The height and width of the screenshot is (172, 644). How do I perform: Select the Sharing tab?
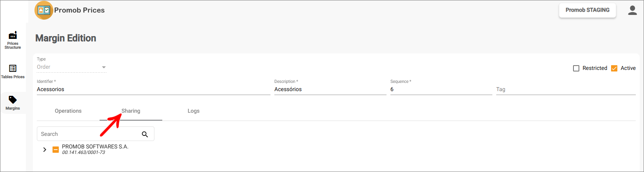click(131, 111)
